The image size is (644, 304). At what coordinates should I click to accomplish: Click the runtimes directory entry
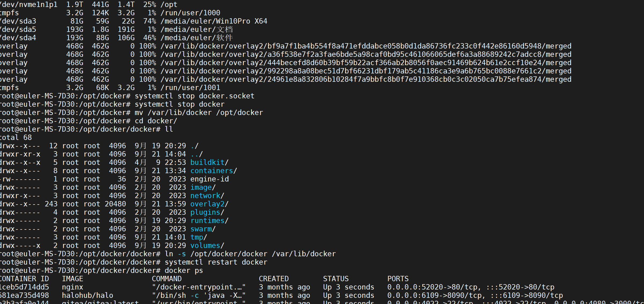coord(207,221)
